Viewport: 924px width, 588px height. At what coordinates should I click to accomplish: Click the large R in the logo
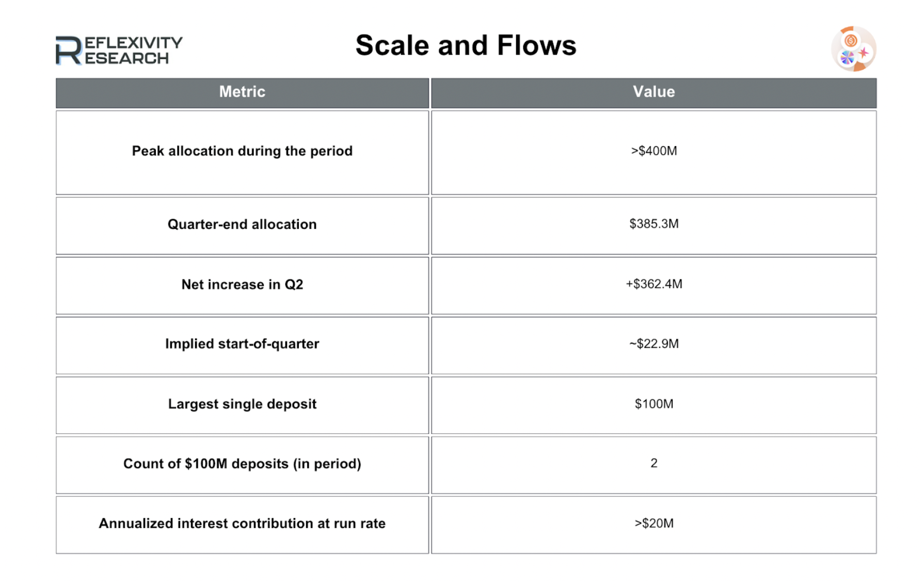click(68, 51)
